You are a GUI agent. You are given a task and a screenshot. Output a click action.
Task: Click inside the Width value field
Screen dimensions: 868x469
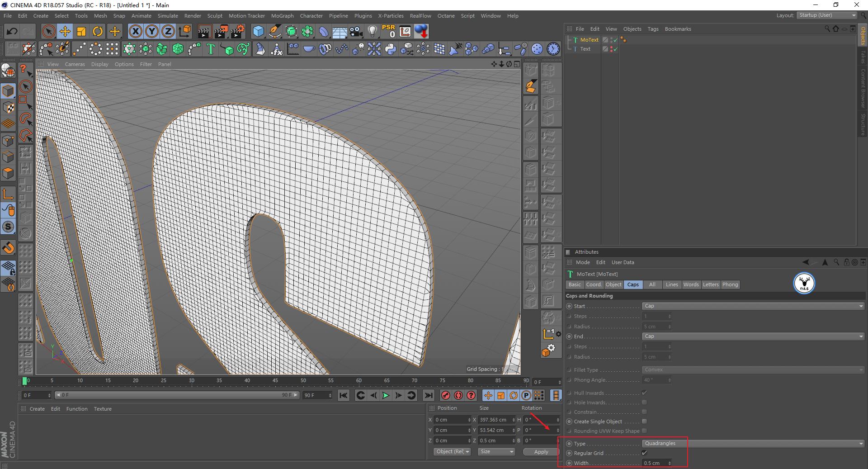click(x=655, y=463)
